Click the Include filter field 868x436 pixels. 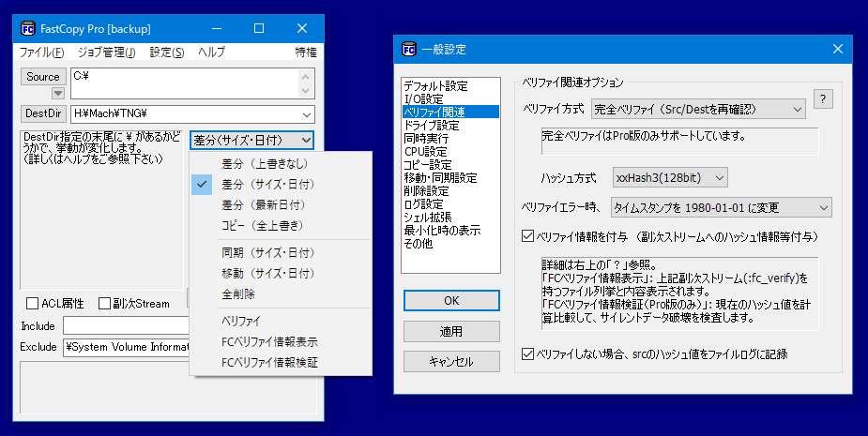pyautogui.click(x=127, y=326)
